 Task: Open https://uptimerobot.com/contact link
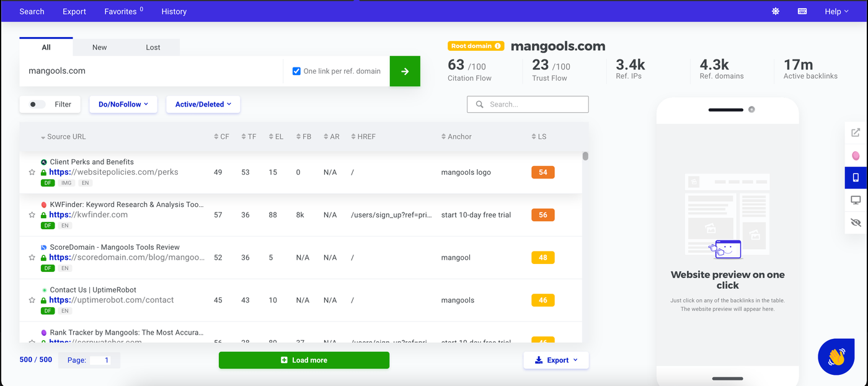pyautogui.click(x=111, y=300)
